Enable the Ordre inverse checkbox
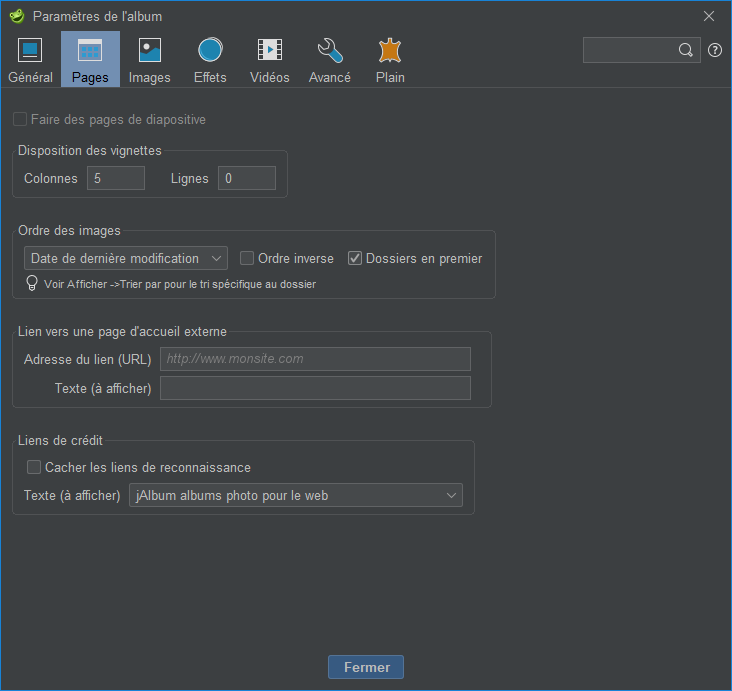 point(247,258)
